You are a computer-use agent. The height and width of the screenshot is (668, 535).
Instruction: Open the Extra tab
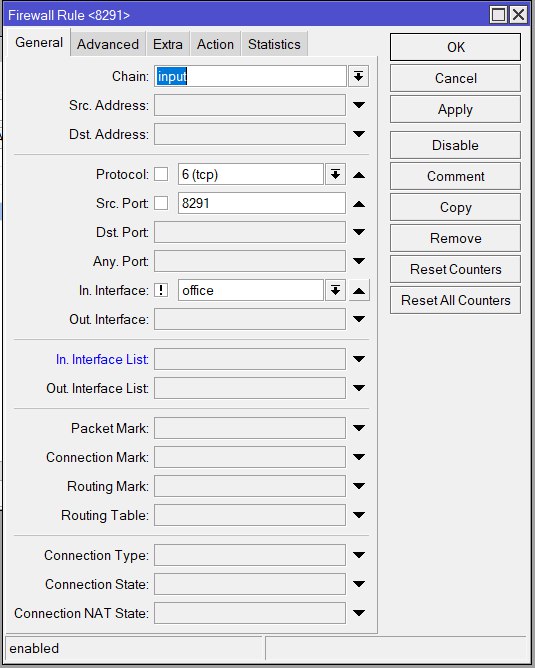[167, 44]
